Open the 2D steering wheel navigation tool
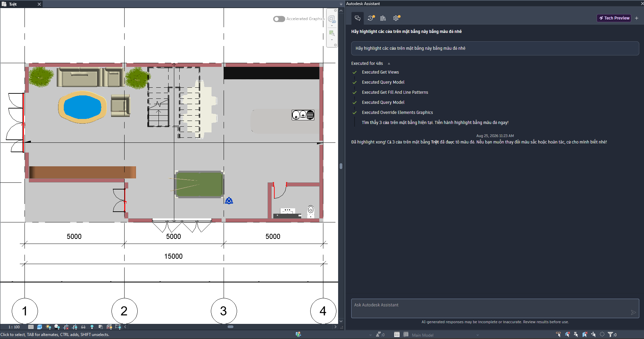Screen dimensions: 644x339 coord(331,19)
